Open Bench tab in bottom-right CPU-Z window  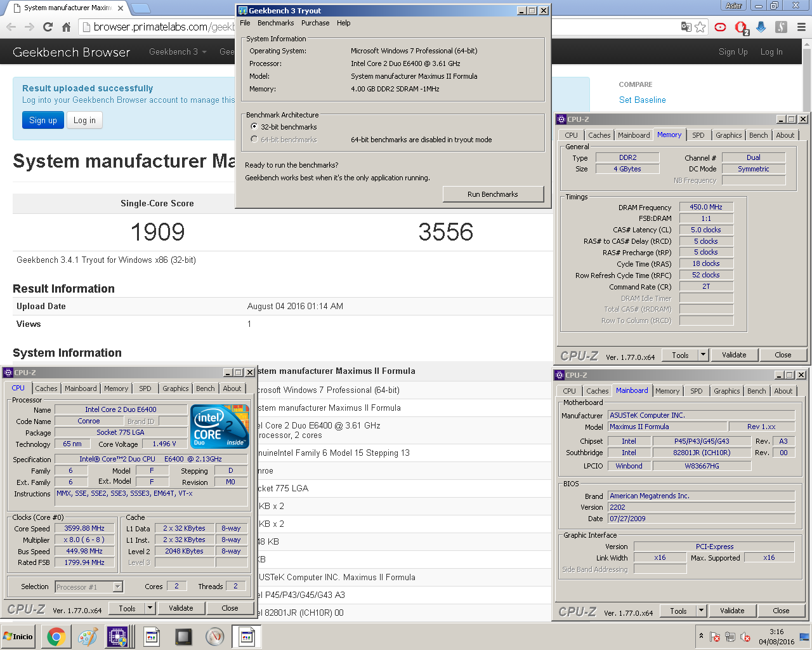tap(756, 391)
